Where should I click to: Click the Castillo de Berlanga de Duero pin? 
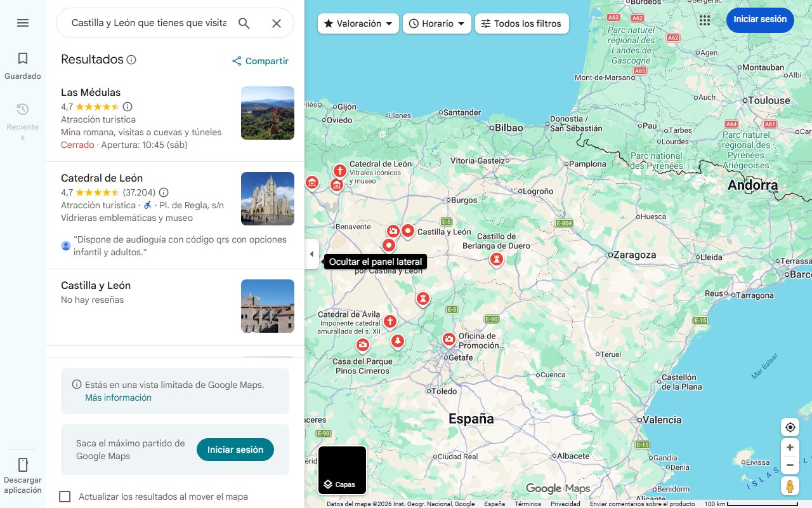496,259
